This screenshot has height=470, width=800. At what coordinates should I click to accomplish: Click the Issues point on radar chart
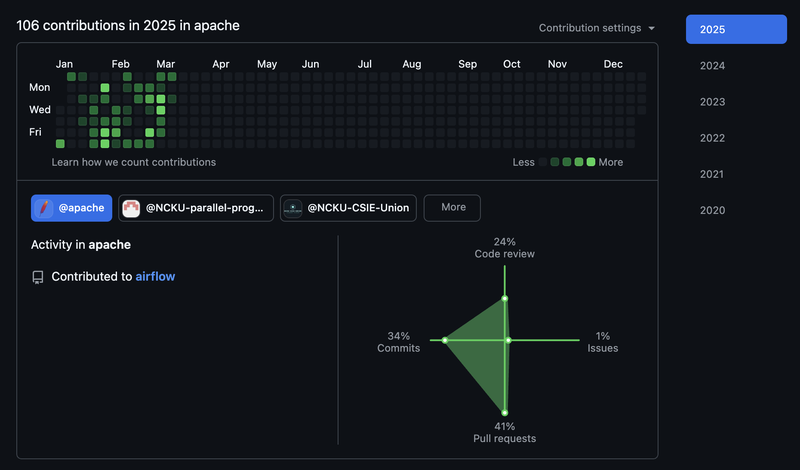tap(508, 340)
